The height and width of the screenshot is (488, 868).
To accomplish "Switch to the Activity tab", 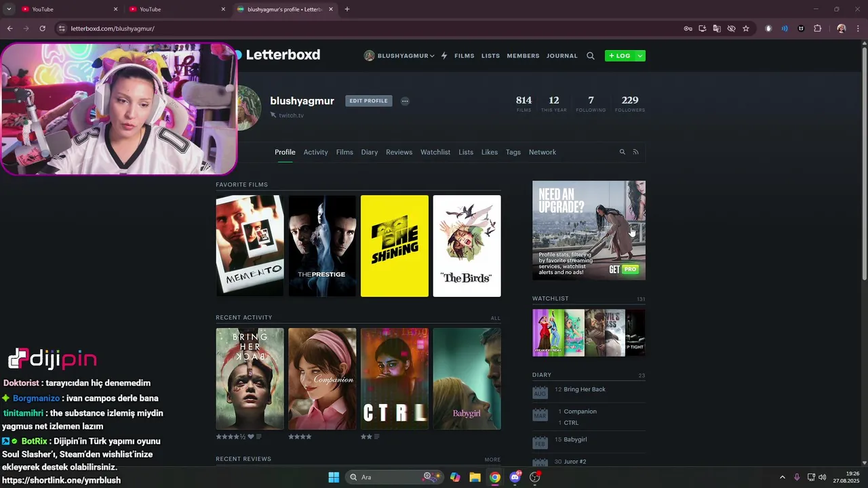I will pyautogui.click(x=315, y=152).
